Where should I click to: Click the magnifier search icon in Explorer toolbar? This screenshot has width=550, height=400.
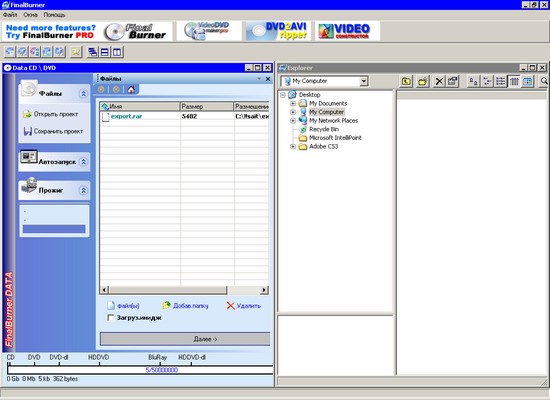click(x=544, y=81)
